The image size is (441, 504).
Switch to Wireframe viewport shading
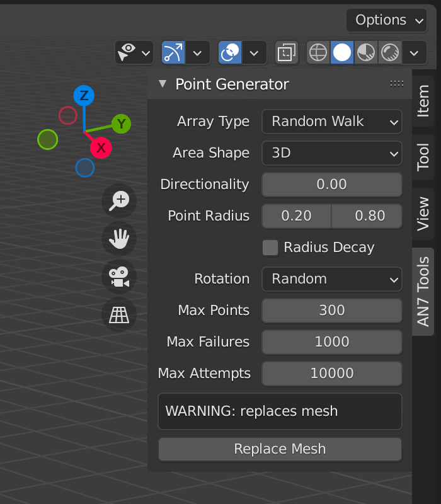[318, 52]
